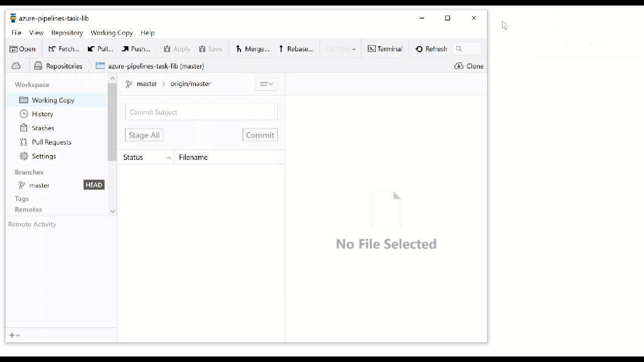The height and width of the screenshot is (362, 644).
Task: Sort by Filename column header
Action: pyautogui.click(x=229, y=157)
